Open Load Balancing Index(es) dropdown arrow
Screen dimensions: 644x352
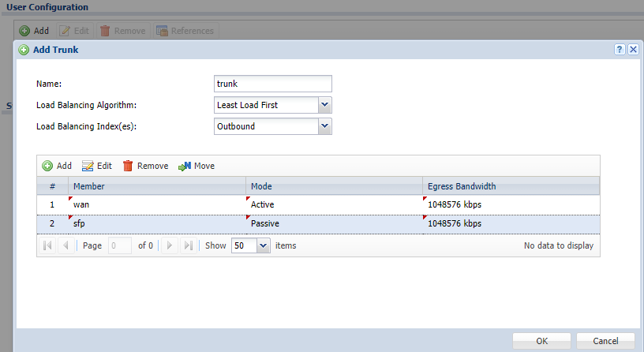pyautogui.click(x=325, y=126)
